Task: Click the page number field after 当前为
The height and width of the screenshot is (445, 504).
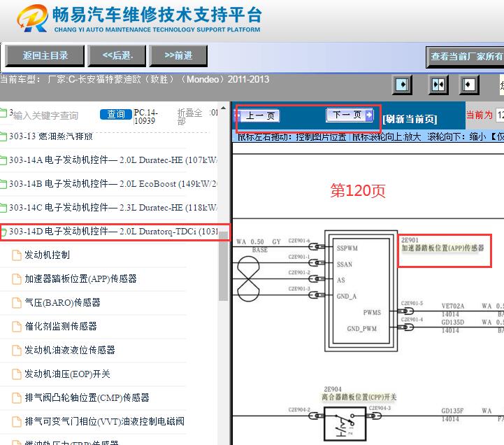Action: coord(500,115)
